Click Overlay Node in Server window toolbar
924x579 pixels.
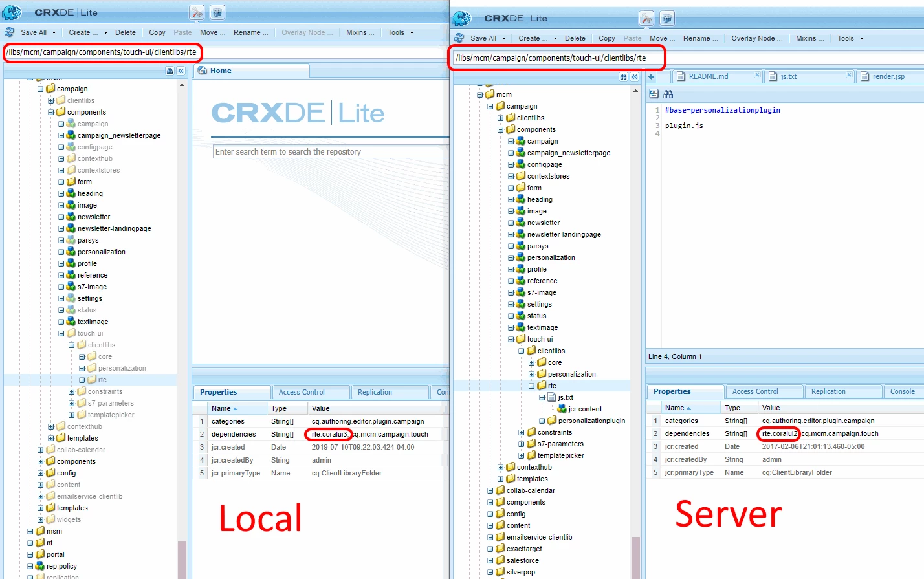click(756, 38)
